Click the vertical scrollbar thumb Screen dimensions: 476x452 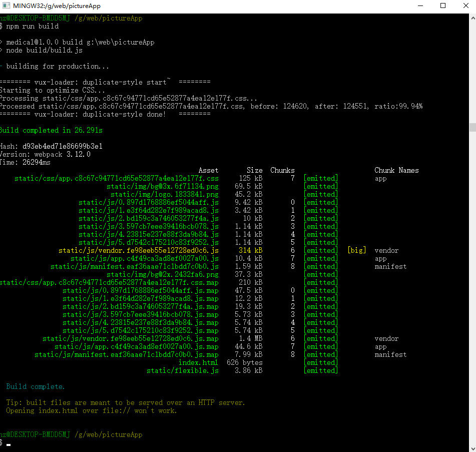click(x=472, y=127)
